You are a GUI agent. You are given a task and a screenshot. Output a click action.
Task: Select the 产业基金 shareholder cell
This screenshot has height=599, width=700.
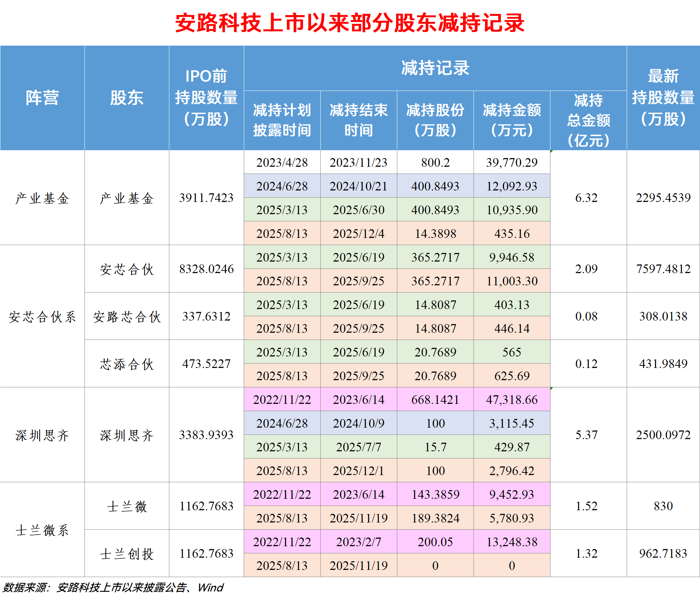(126, 198)
